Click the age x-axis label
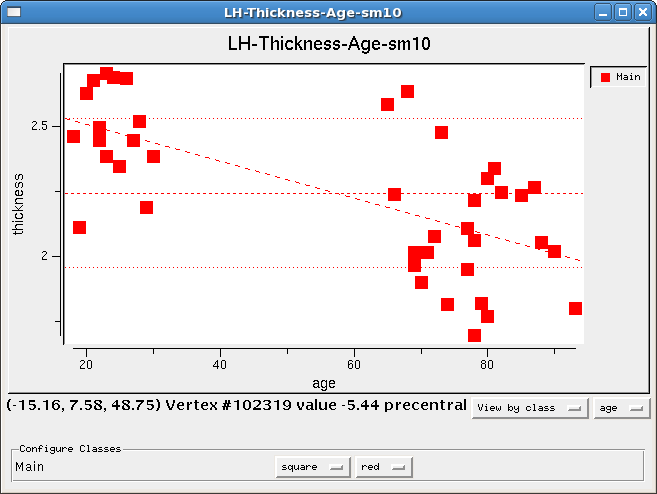The image size is (657, 494). (324, 383)
